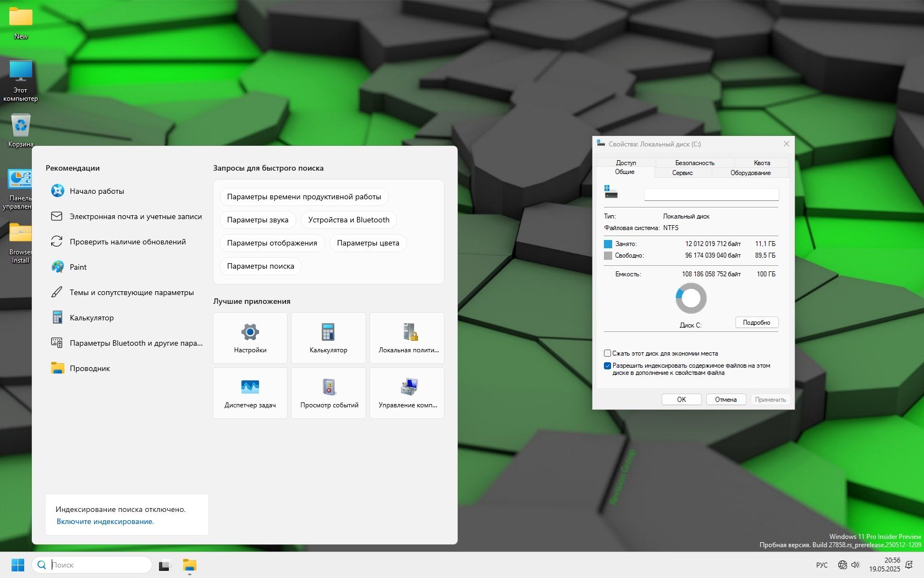
Task: Open Local Security Policy tile
Action: (408, 338)
